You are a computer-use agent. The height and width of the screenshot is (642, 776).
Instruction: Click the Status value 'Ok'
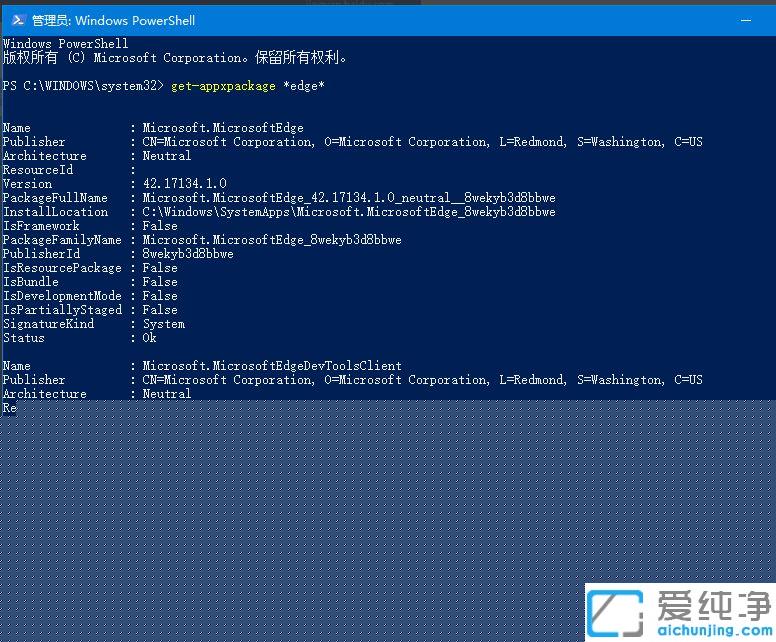tap(149, 338)
